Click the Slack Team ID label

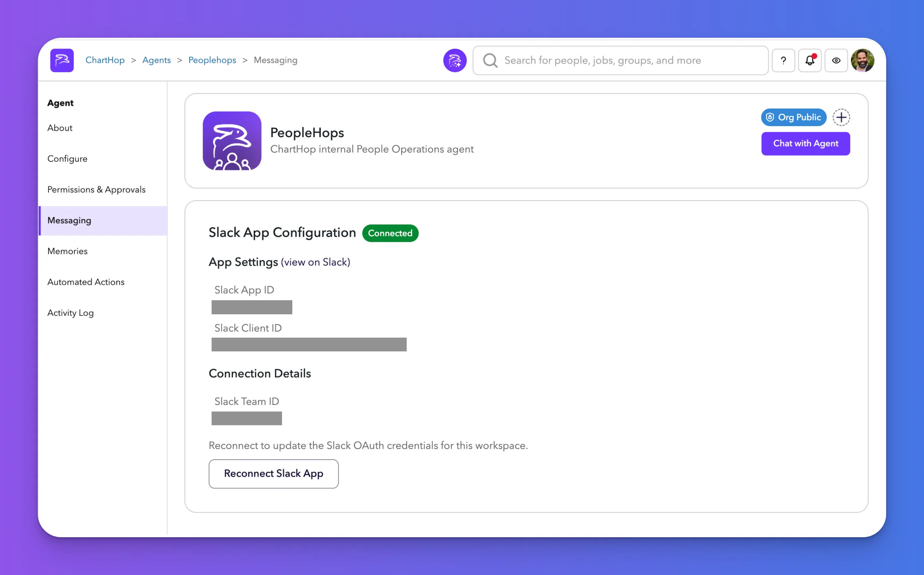pyautogui.click(x=247, y=401)
